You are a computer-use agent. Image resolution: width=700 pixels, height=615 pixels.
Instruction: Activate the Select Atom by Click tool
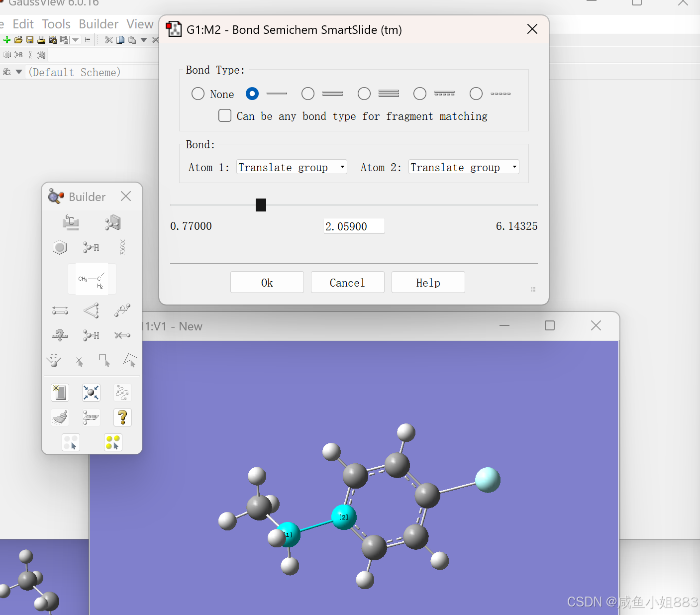click(x=79, y=361)
